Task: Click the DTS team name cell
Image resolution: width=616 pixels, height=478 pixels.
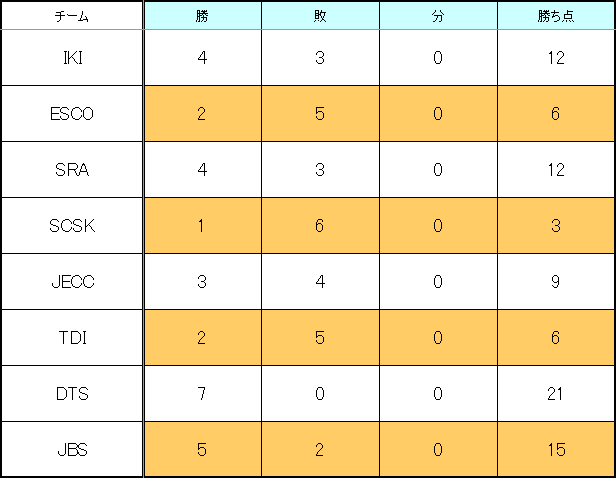Action: [72, 394]
